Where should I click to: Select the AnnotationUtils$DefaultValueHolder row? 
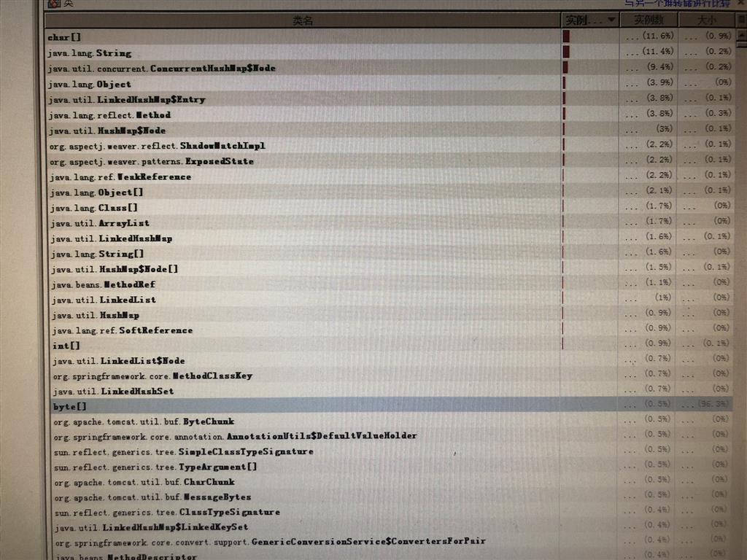[391, 436]
